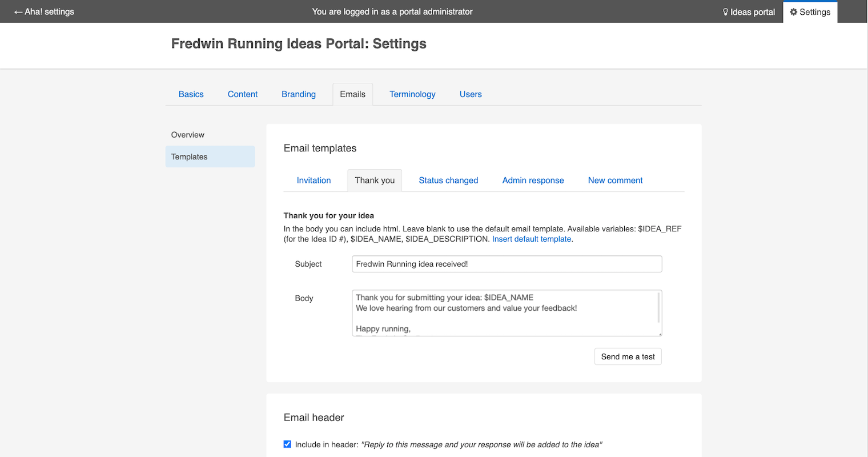Viewport: 868px width, 457px height.
Task: Open the Terminology settings tab
Action: (412, 94)
